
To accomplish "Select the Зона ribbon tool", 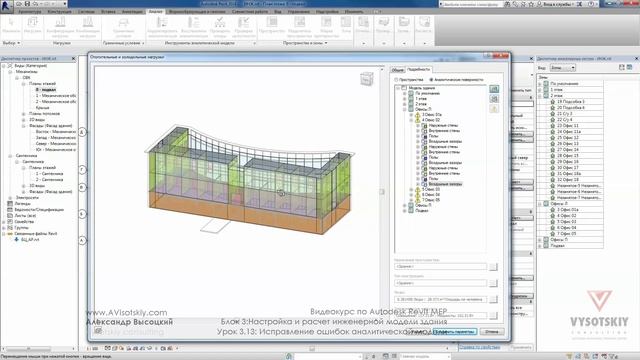I will pos(346,24).
